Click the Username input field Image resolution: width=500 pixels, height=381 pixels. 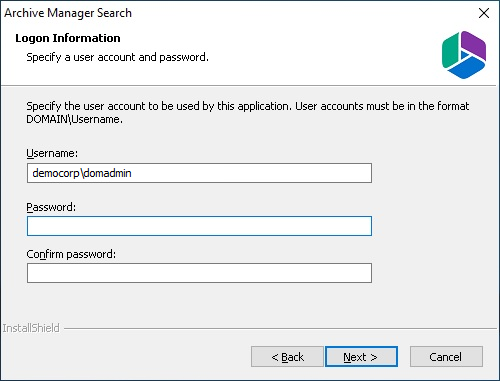[199, 173]
